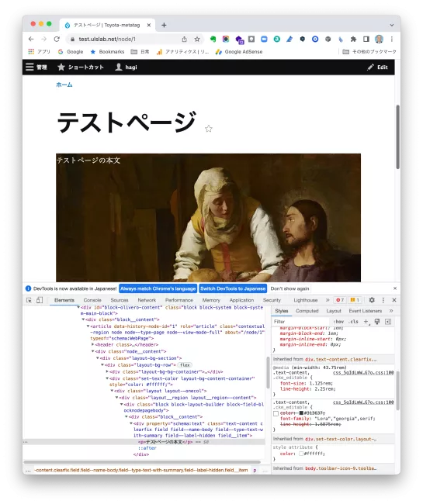Open the #ffffff color swatch
The height and width of the screenshot is (504, 423).
point(301,454)
